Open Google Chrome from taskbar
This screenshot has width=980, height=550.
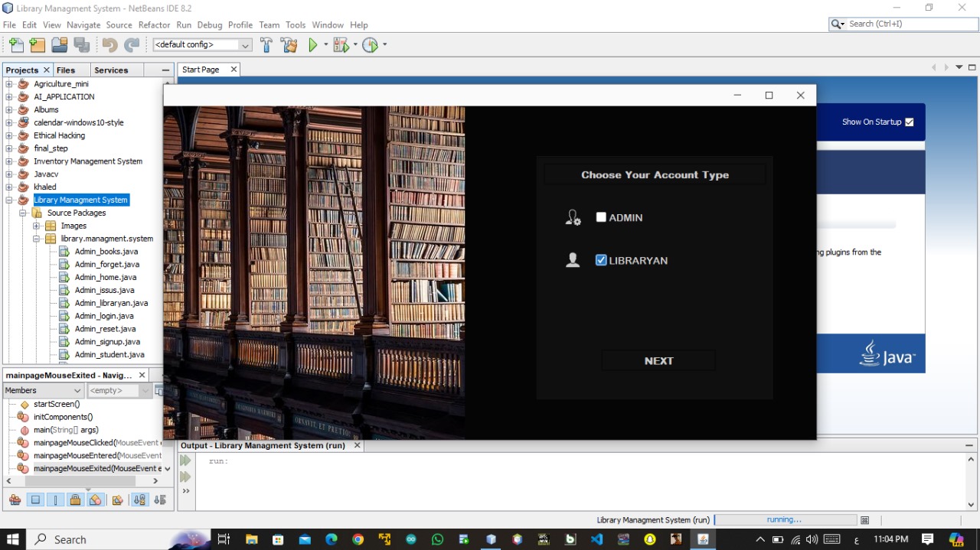358,539
